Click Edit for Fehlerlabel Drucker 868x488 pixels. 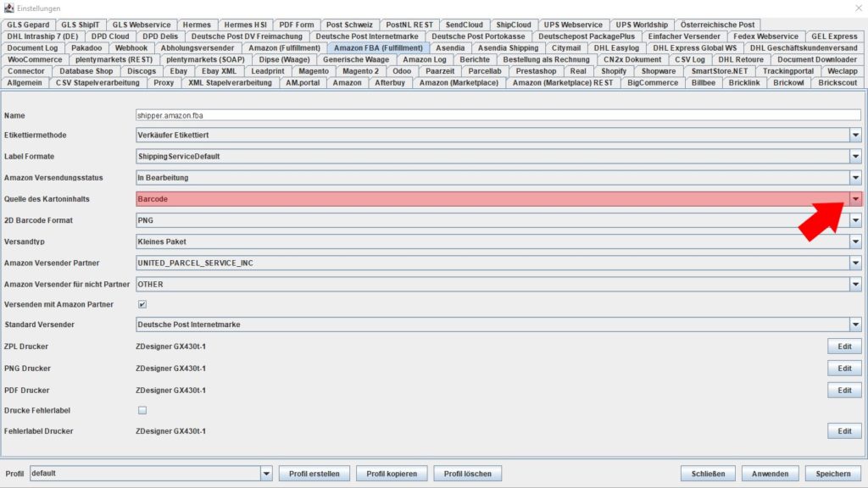coord(844,431)
